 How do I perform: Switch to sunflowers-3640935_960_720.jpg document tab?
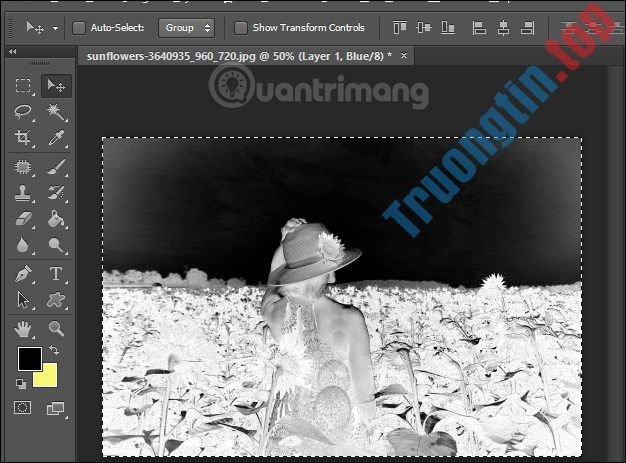(x=239, y=56)
